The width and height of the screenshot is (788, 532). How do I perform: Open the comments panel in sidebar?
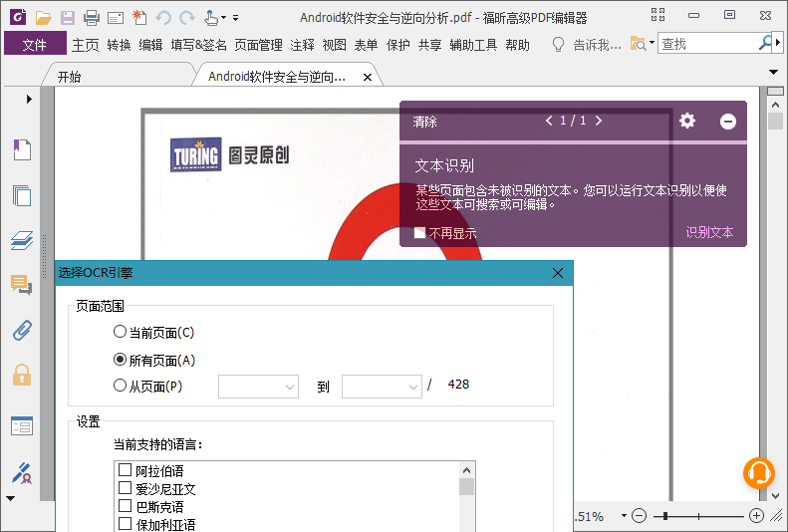tap(22, 285)
